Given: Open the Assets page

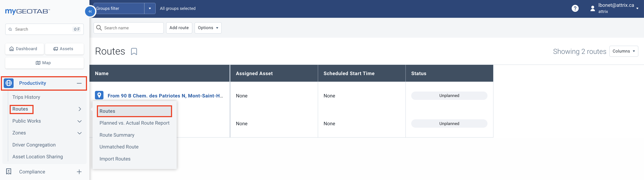Looking at the screenshot, I should click(x=64, y=49).
